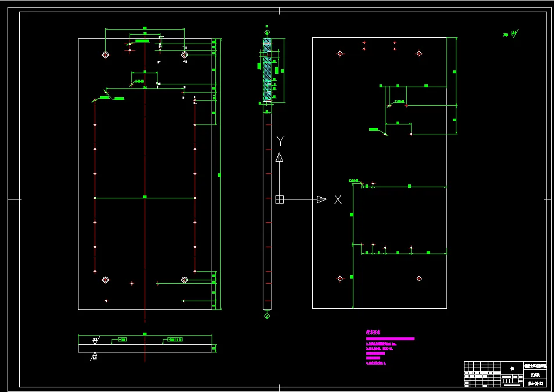Viewport: 554px width, 392px height.
Task: Select bottom-right hole in right plate view
Action: pos(419,279)
